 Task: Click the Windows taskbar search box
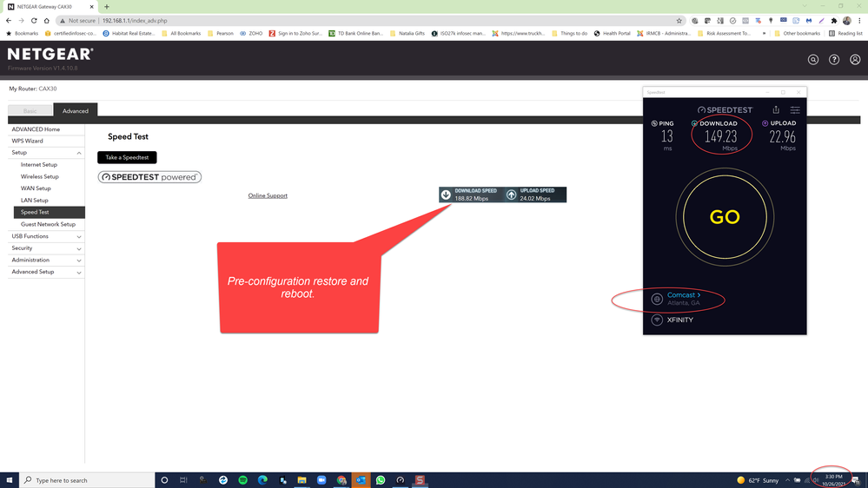coord(87,480)
